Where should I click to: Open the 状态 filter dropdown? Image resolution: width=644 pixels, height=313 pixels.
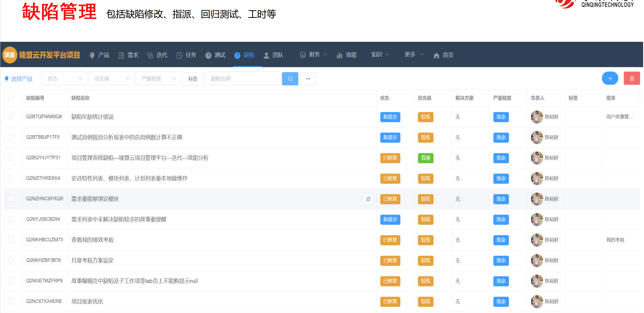[64, 79]
